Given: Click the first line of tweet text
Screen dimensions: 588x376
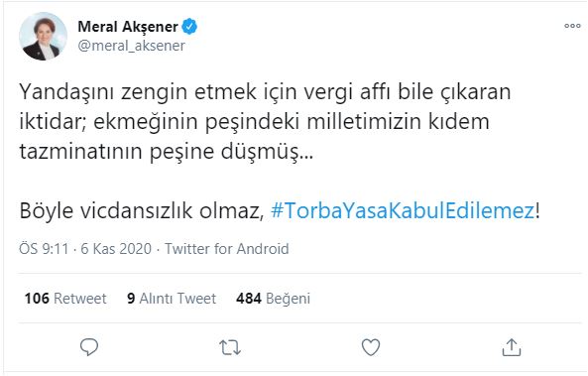Looking at the screenshot, I should [x=265, y=92].
